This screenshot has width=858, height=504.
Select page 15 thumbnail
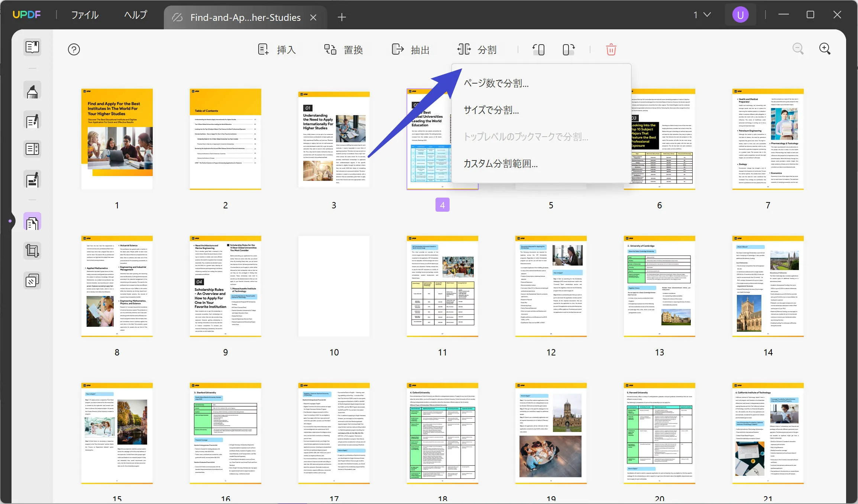117,433
